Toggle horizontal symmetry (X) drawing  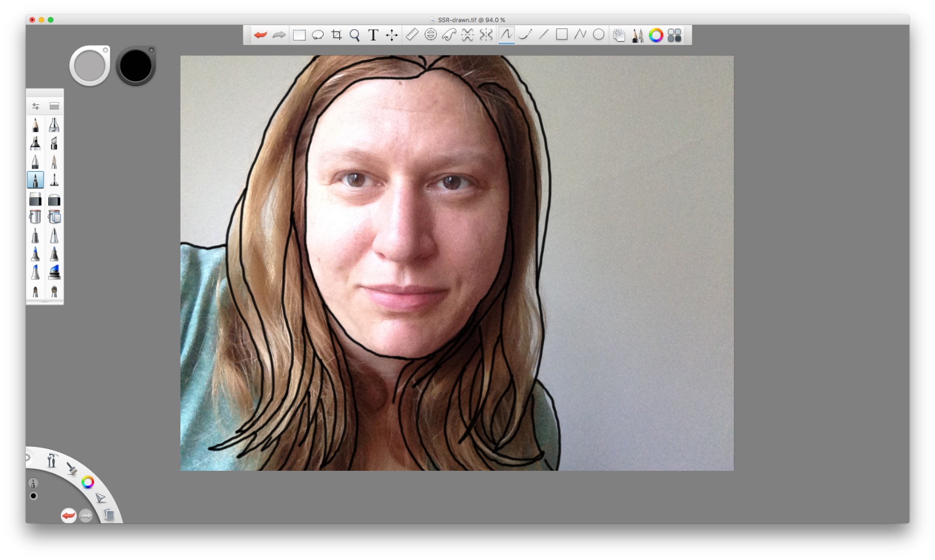coord(468,35)
